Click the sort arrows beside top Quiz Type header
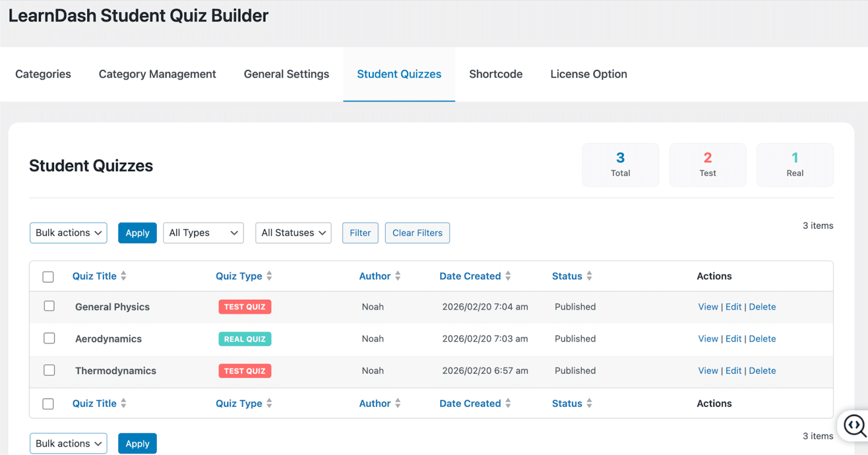The height and width of the screenshot is (455, 868). pyautogui.click(x=269, y=276)
